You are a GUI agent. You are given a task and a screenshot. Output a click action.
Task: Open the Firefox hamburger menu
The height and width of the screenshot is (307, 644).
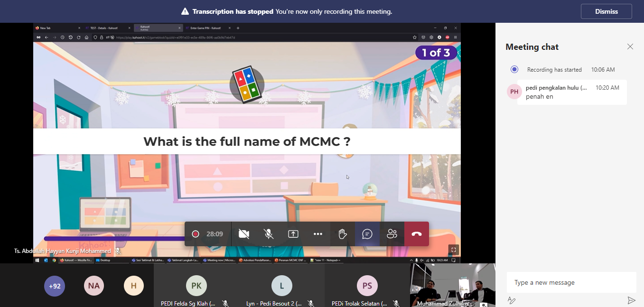(x=456, y=37)
